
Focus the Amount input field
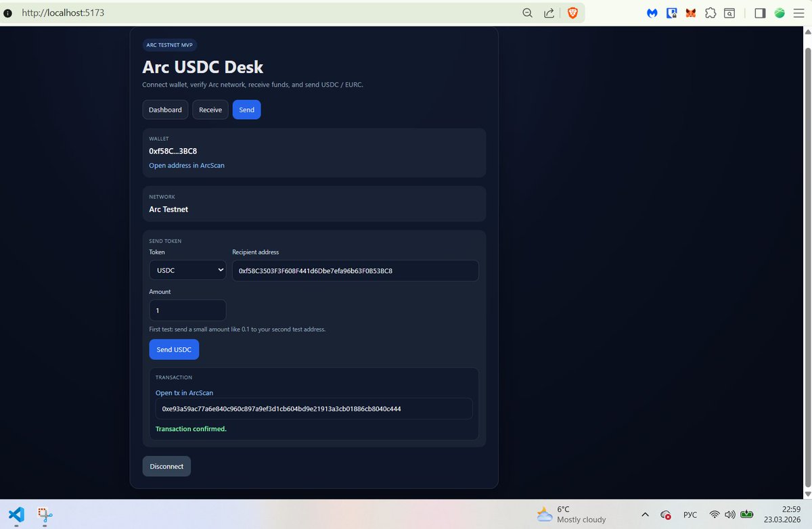tap(187, 310)
